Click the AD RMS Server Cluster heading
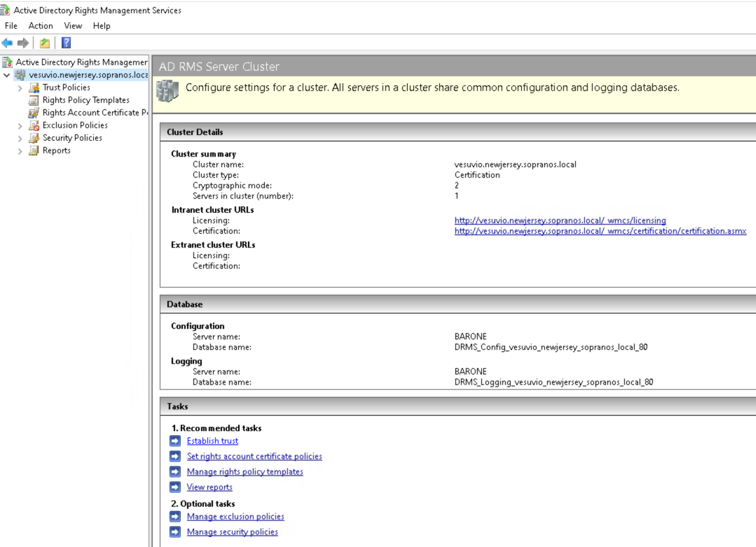Screen dimensions: 756x547 pos(219,66)
